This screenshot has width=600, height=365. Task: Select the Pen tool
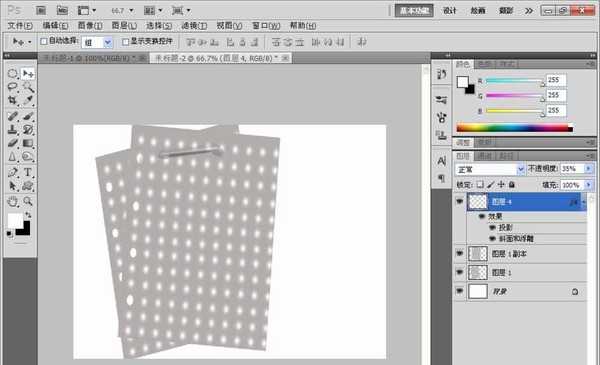point(13,172)
